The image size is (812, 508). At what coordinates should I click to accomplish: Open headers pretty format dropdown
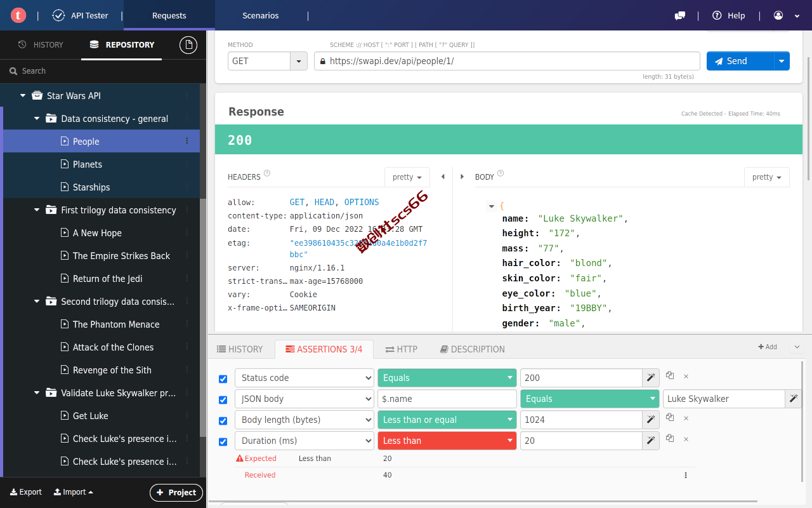click(x=407, y=177)
